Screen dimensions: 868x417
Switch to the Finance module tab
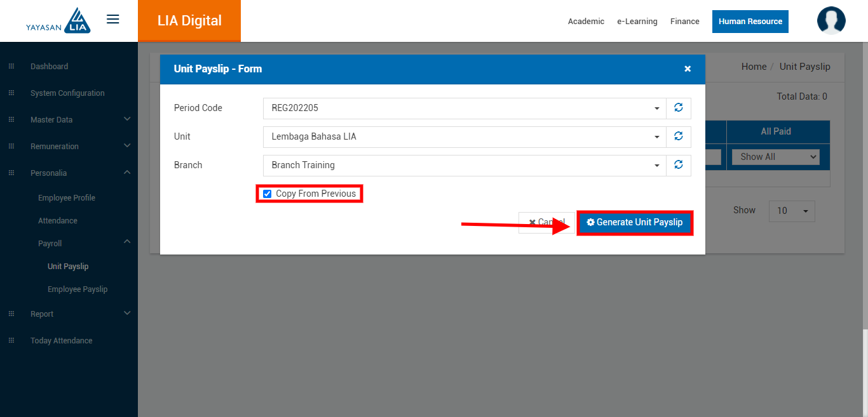[684, 22]
